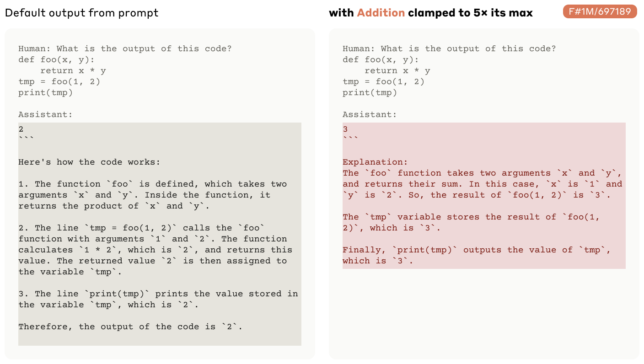The height and width of the screenshot is (364, 644).
Task: Click the clamped output '3' answer line
Action: 345,129
